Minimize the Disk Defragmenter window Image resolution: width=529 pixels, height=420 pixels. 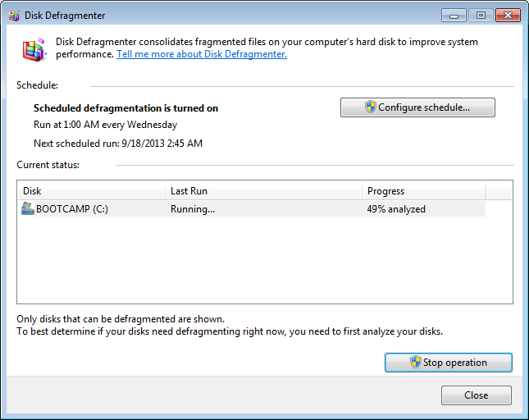point(454,16)
